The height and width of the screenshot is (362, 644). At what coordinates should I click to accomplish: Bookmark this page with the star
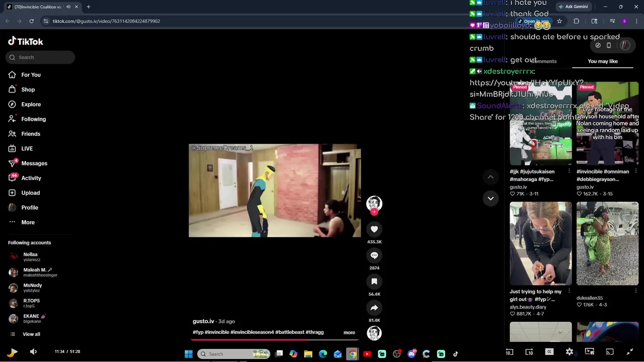point(559,21)
